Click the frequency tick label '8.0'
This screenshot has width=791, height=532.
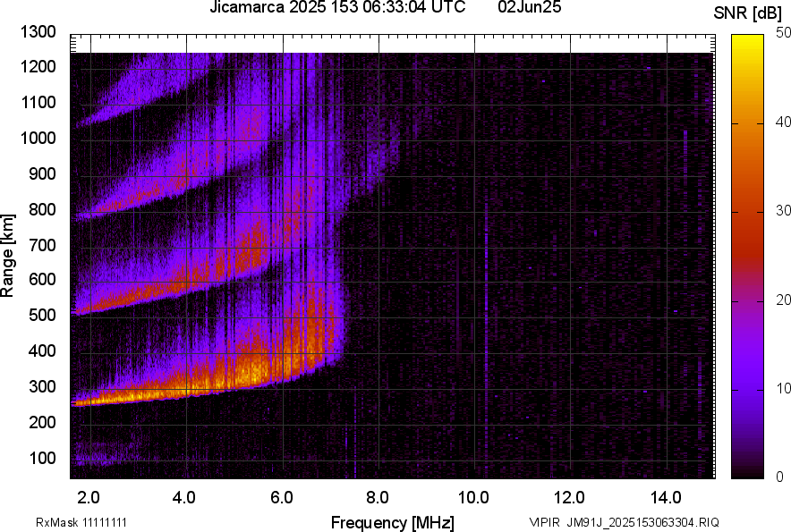click(x=378, y=498)
